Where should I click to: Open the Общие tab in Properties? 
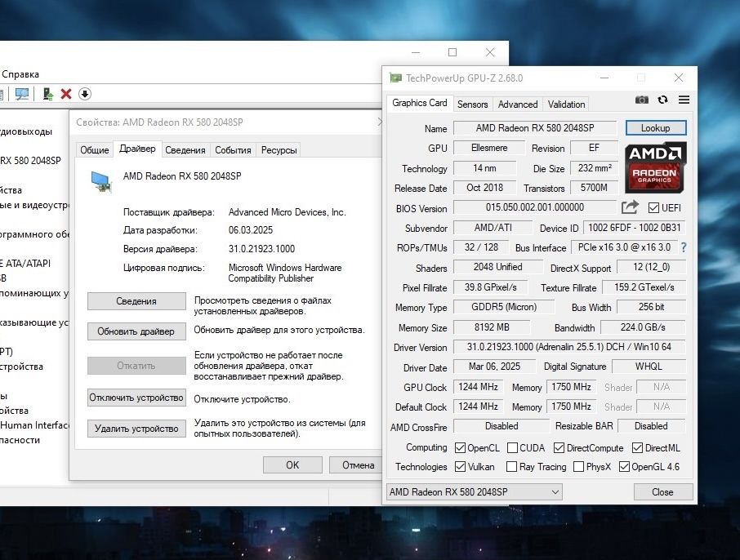95,150
